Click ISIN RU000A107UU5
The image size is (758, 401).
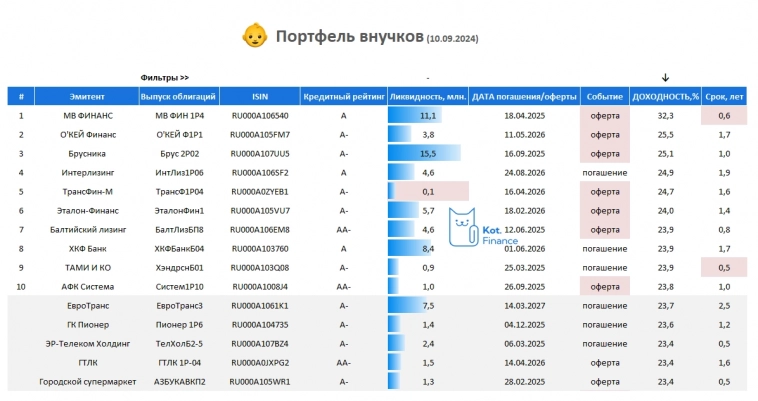pyautogui.click(x=260, y=154)
